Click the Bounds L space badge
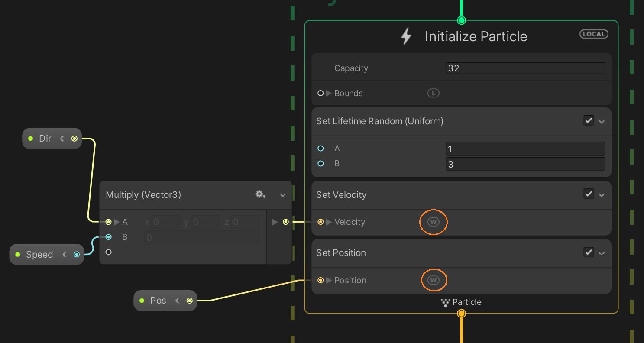This screenshot has height=343, width=644. pos(433,93)
